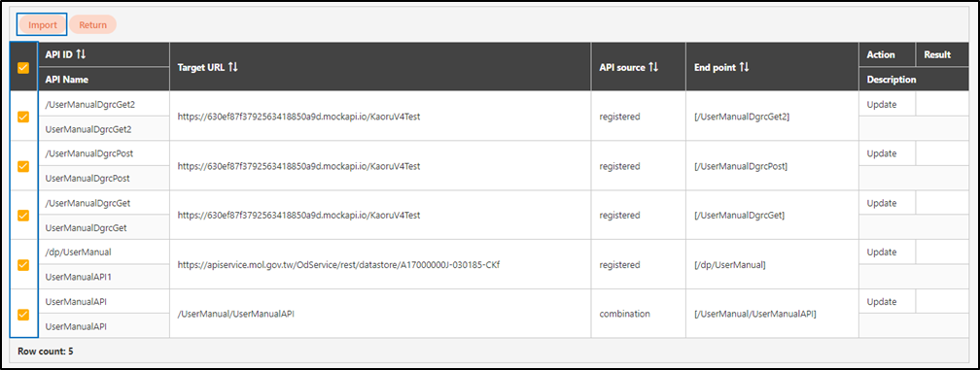This screenshot has height=370, width=980.
Task: Uncheck the UserManualAPI combination row checkbox
Action: point(23,314)
